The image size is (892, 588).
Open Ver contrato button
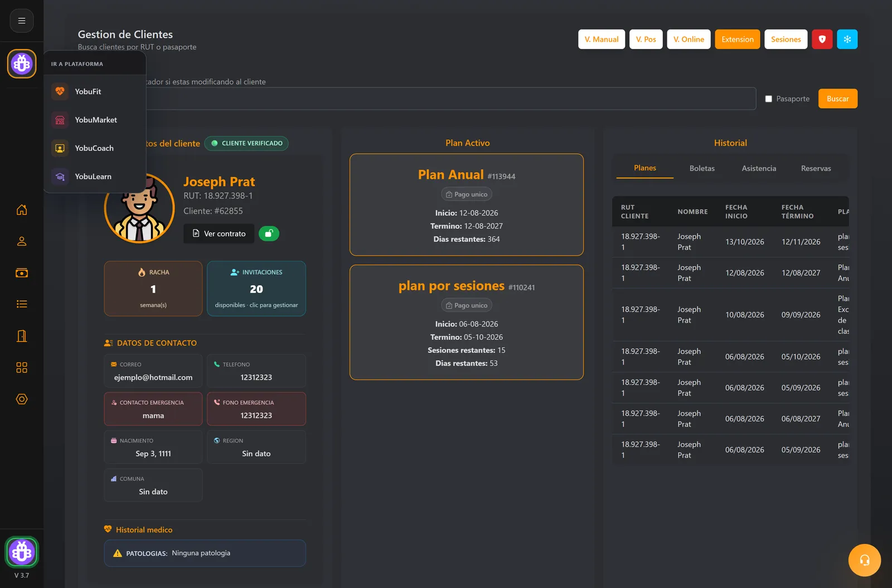point(219,234)
